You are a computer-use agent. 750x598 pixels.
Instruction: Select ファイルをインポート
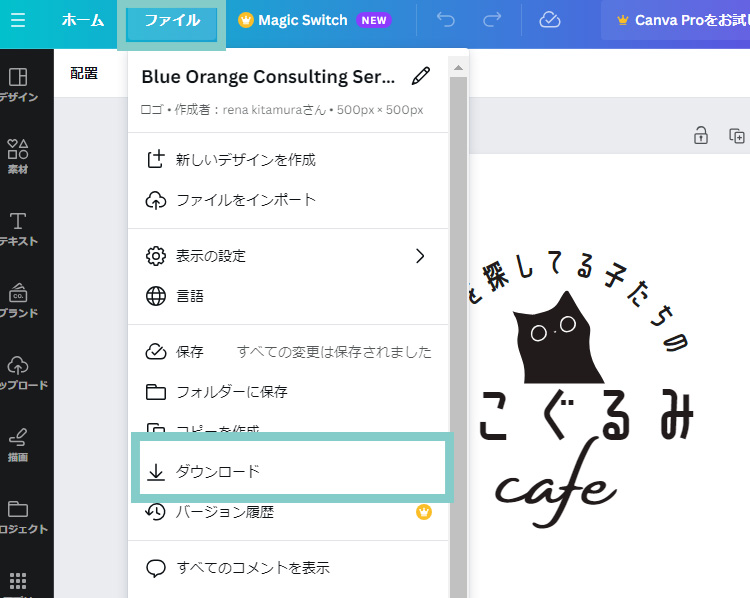tap(288, 200)
